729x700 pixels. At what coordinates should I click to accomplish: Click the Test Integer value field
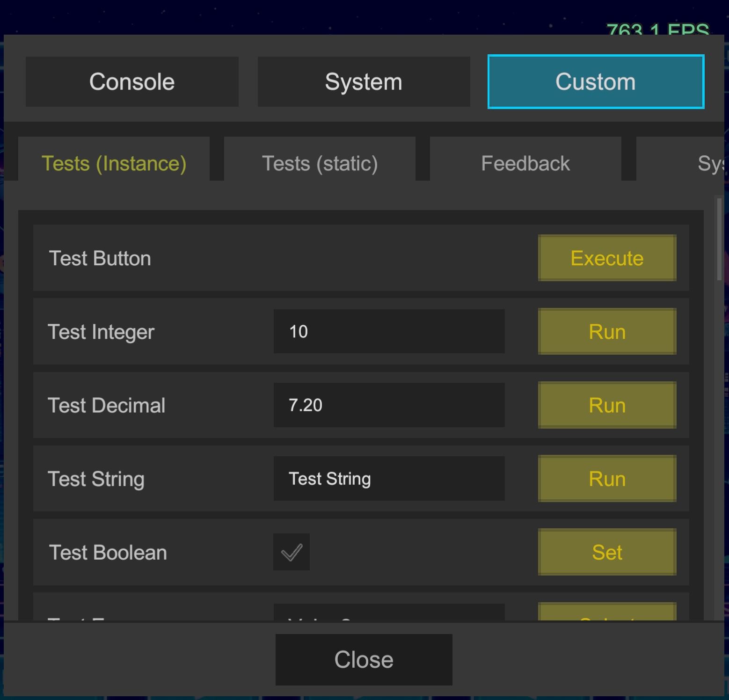(x=388, y=331)
